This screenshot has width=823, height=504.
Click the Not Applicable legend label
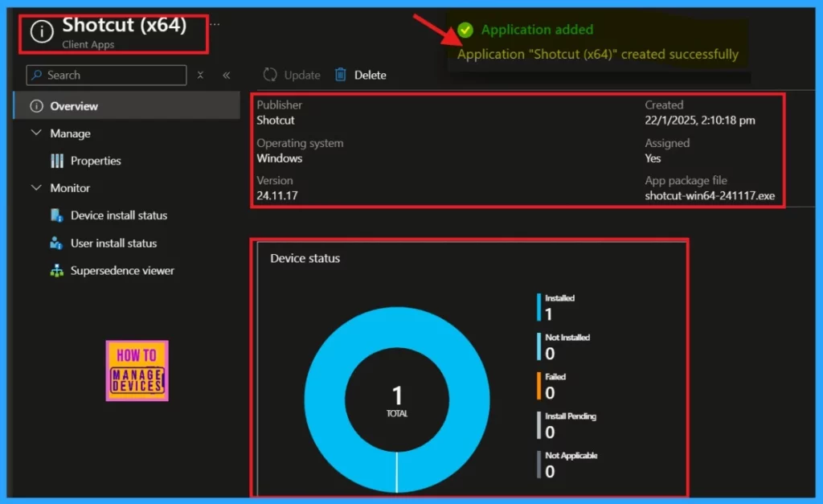click(x=571, y=455)
